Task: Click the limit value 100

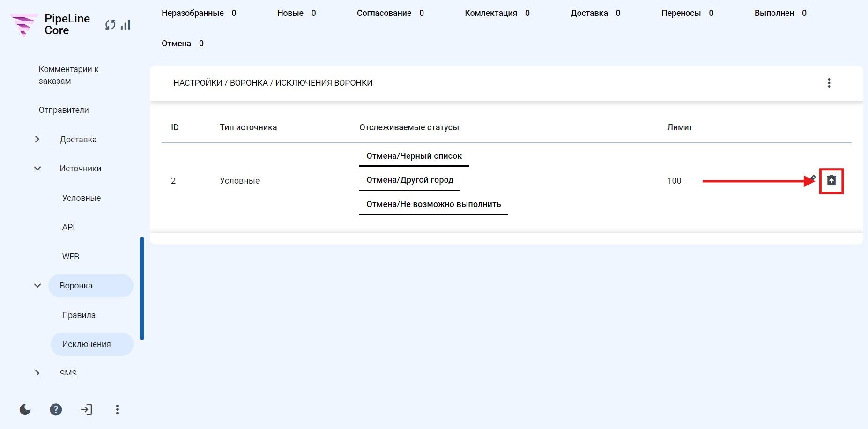Action: pos(674,181)
